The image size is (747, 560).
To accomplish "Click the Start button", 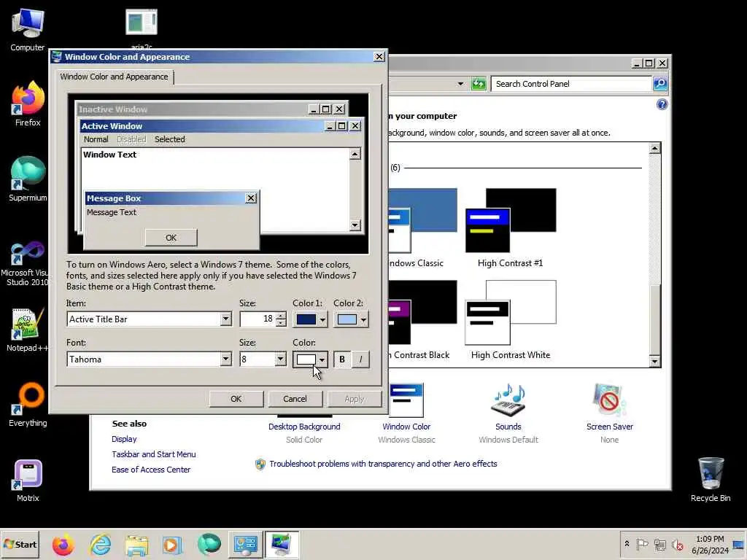I will (x=20, y=544).
